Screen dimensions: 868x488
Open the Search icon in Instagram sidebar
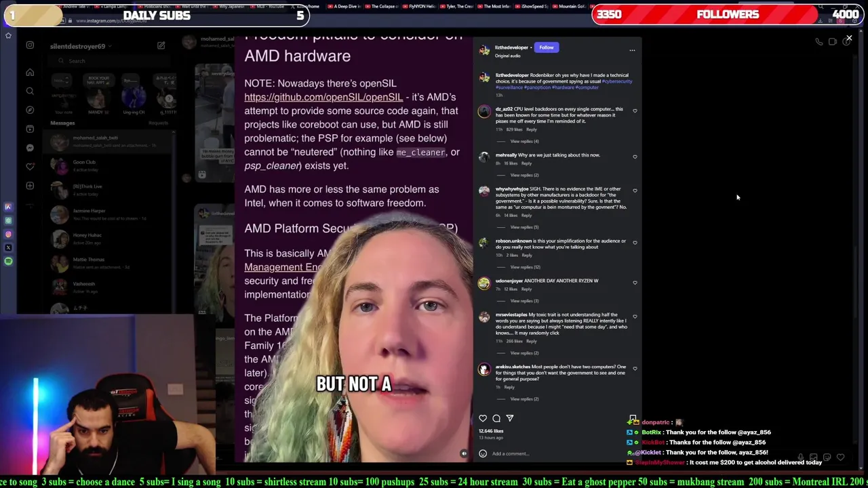pos(30,91)
